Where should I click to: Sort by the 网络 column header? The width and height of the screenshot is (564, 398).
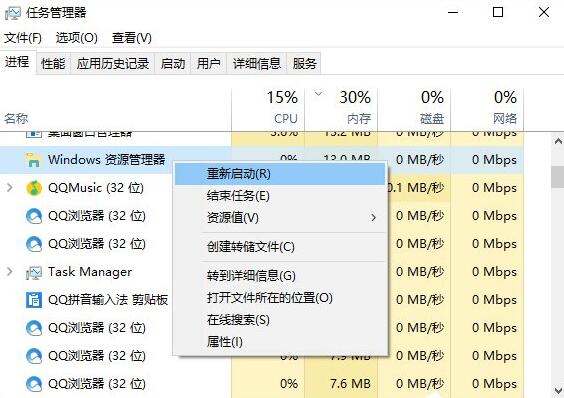pyautogui.click(x=487, y=109)
